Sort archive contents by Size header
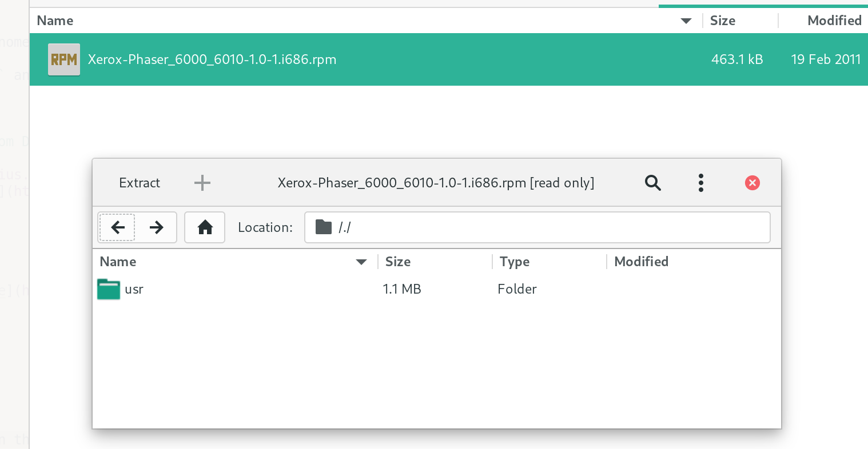The width and height of the screenshot is (868, 449). [x=398, y=262]
